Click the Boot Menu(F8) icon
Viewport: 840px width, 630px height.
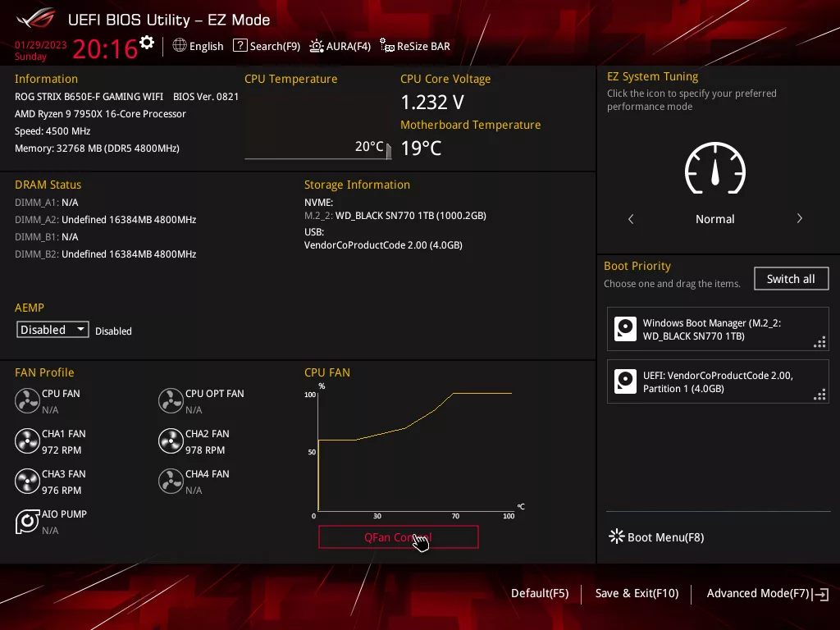[616, 536]
